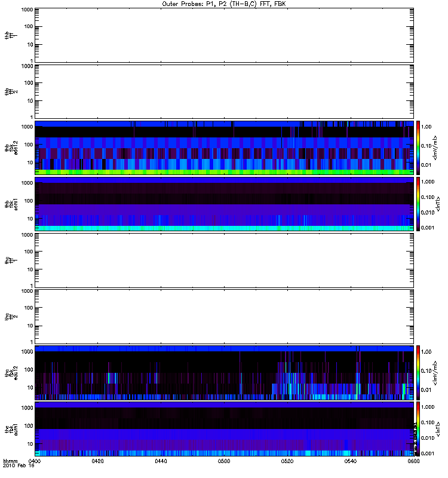Screen dimensions: 448x478
Task: Click the thc fbk edc12 spectrogram panel
Action: pos(224,372)
